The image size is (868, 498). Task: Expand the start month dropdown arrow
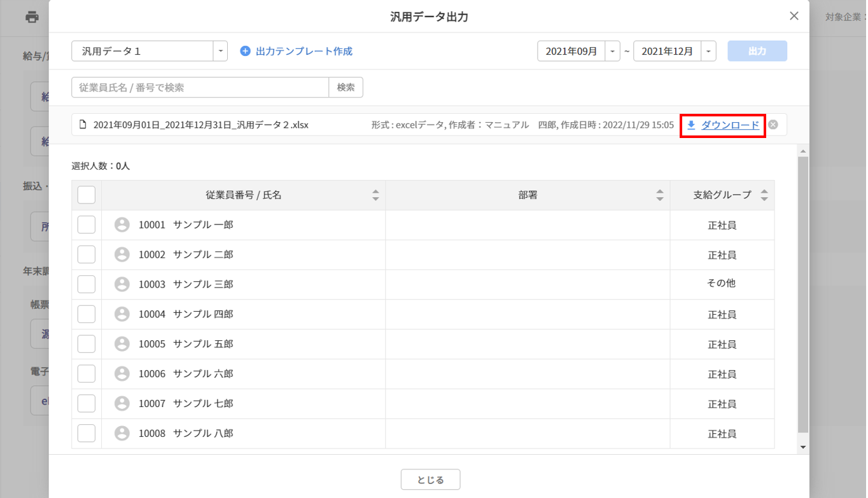click(x=613, y=51)
